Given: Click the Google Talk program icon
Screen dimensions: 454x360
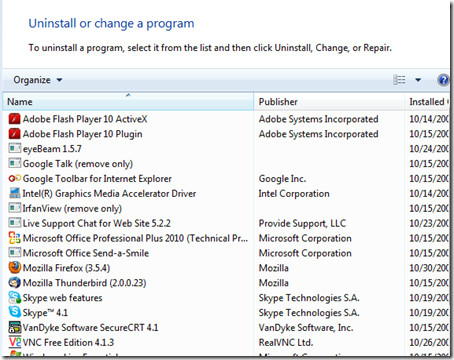Looking at the screenshot, I should [14, 164].
